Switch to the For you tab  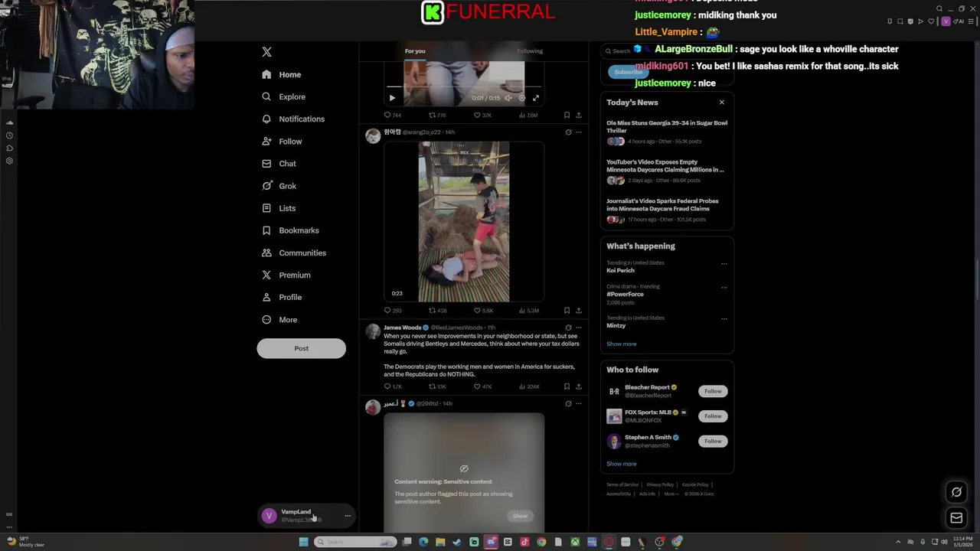tap(415, 51)
